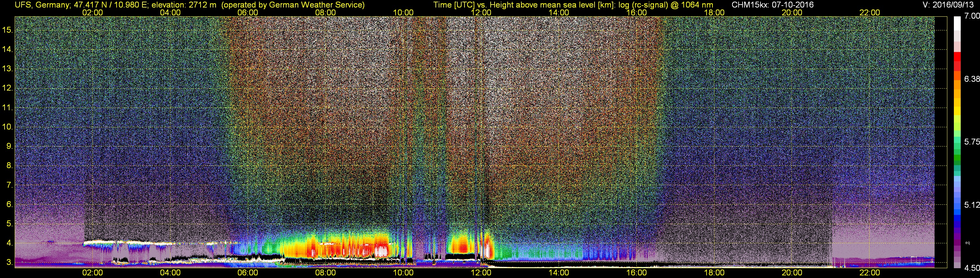
Task: Click the station title "UFS, Germany" text
Action: [x=42, y=5]
